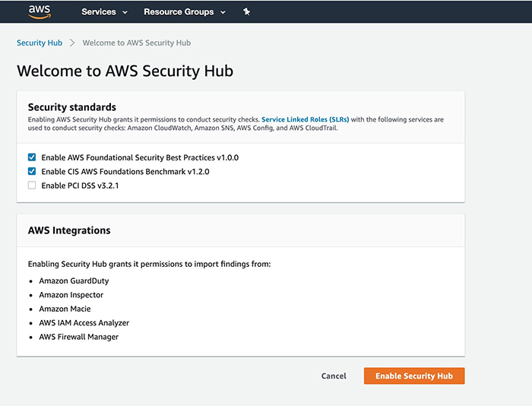The image size is (532, 406).
Task: Open the Services dropdown menu
Action: 104,12
